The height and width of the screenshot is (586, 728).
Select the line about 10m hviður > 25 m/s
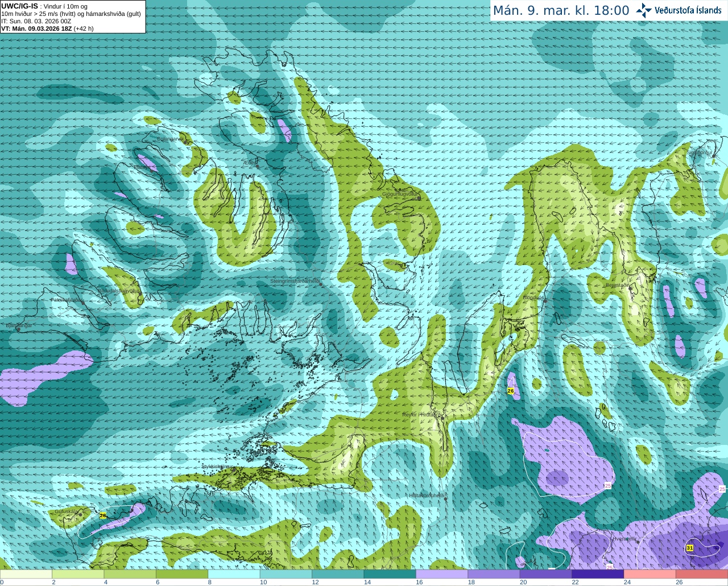[x=71, y=14]
